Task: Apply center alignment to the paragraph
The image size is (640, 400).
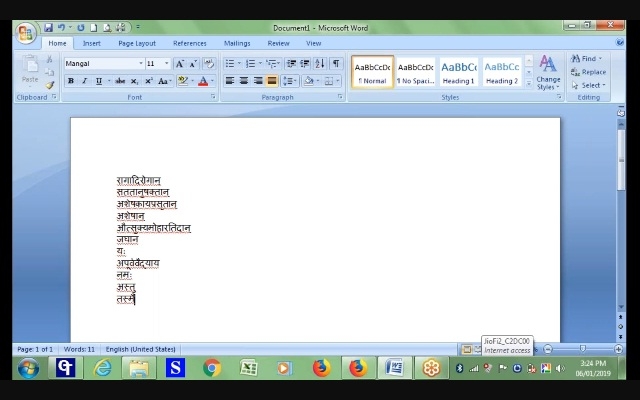Action: [243, 81]
